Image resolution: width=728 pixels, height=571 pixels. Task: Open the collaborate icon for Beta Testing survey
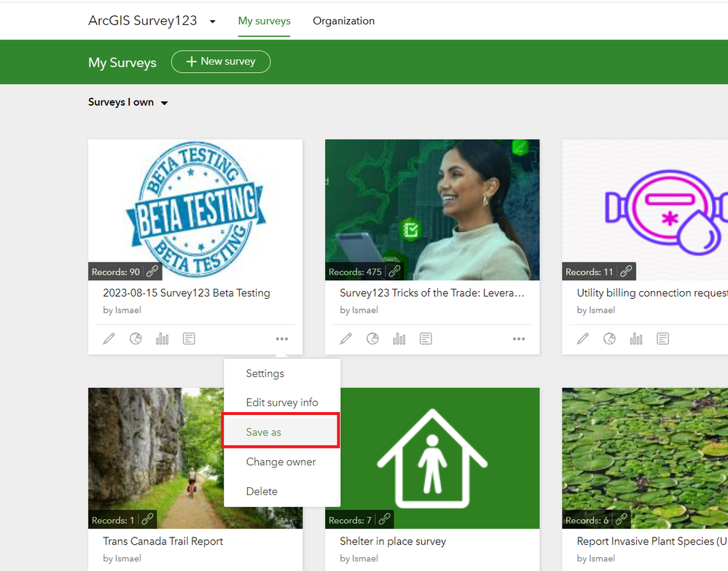[x=136, y=338]
